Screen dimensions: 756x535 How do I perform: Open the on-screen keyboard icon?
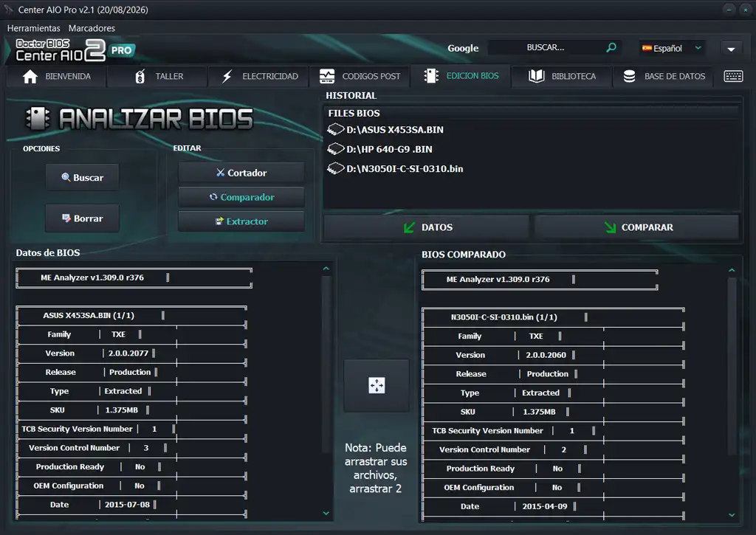[x=733, y=76]
